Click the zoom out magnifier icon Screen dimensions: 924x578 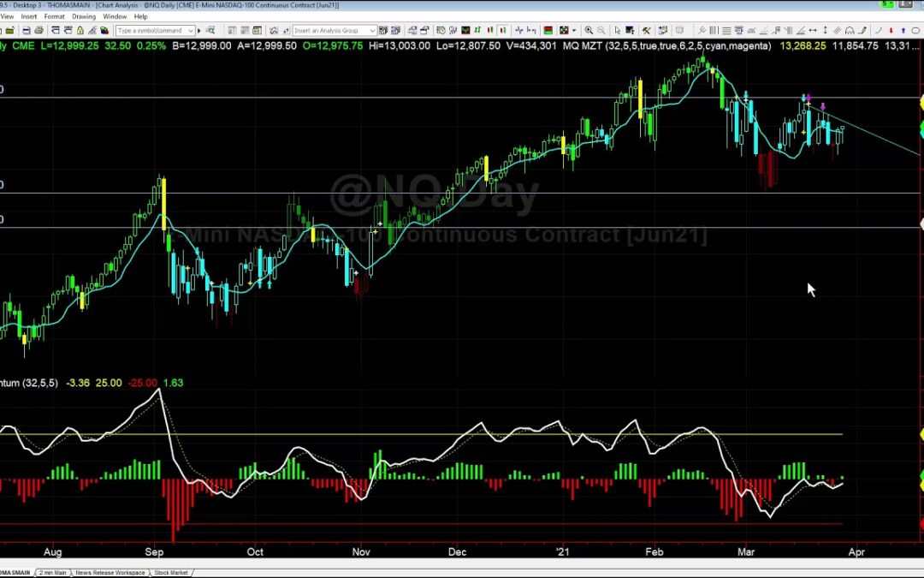tap(601, 31)
